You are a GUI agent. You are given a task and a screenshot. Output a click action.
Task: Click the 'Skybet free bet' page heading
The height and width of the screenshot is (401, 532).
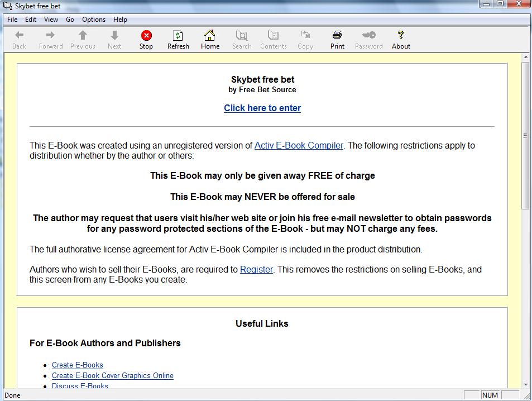(262, 79)
